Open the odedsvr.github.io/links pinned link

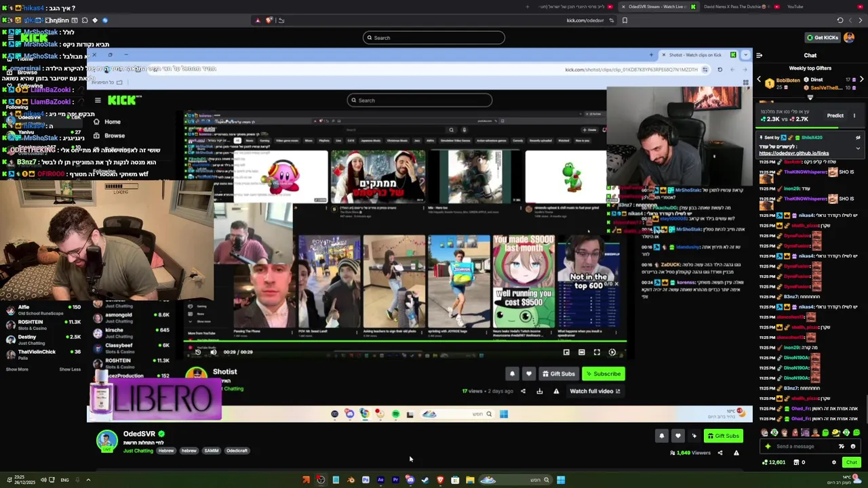click(793, 153)
